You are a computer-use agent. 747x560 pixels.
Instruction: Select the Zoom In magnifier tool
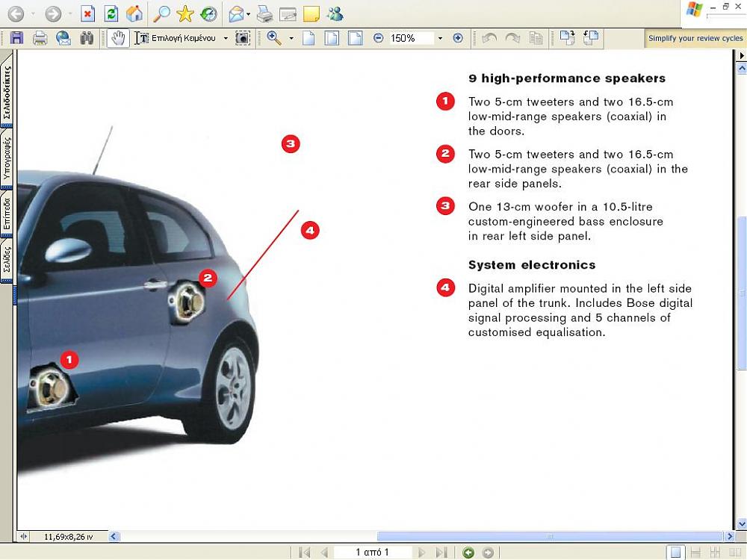(274, 37)
